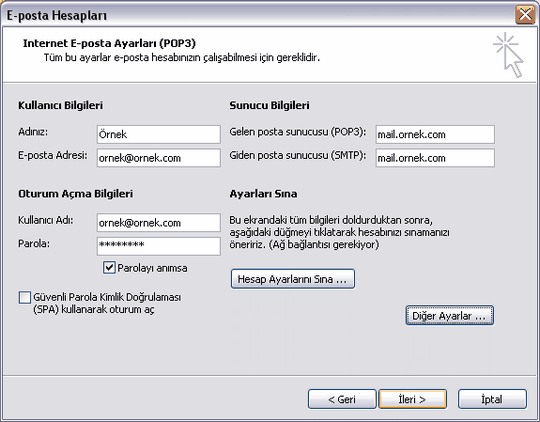Image resolution: width=540 pixels, height=422 pixels.
Task: Select the E-posta Adresi input field
Action: coord(159,158)
